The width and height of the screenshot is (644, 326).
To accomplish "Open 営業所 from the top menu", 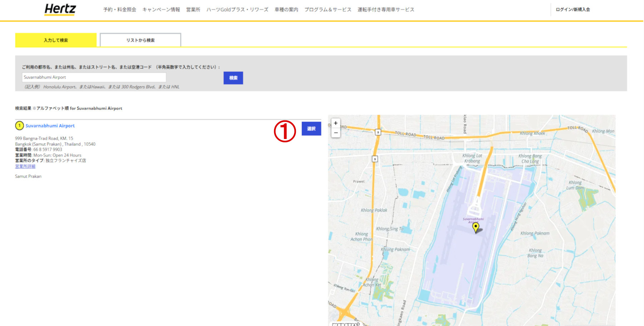I will pyautogui.click(x=192, y=10).
